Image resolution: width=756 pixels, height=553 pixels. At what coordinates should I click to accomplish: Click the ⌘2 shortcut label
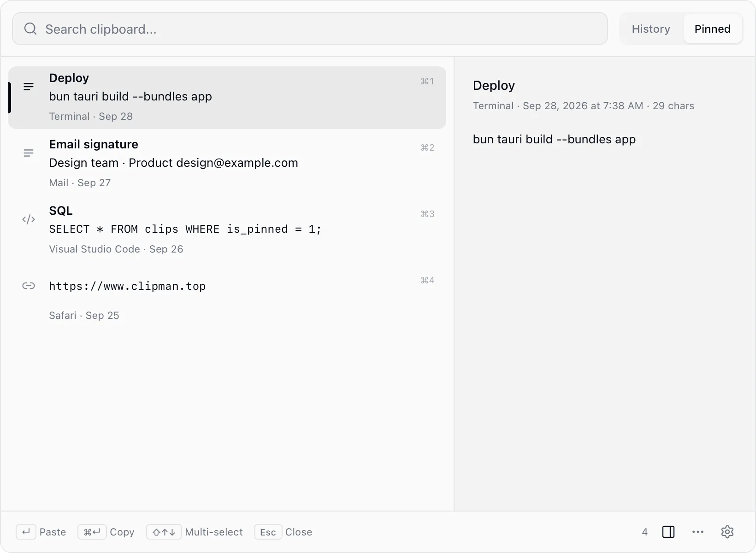tap(427, 147)
